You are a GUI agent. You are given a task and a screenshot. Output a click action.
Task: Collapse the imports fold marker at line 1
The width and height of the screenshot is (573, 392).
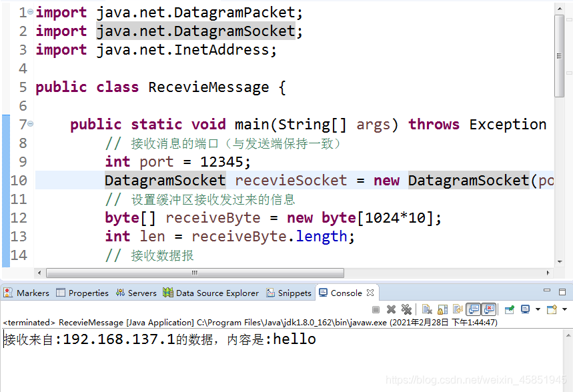coord(31,12)
